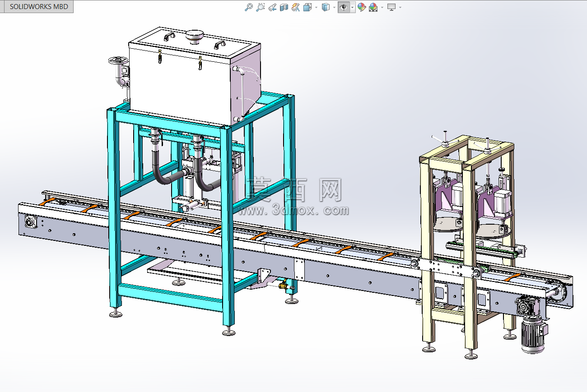
Task: Expand the Hide/Show Items dropdown arrow
Action: [353, 7]
